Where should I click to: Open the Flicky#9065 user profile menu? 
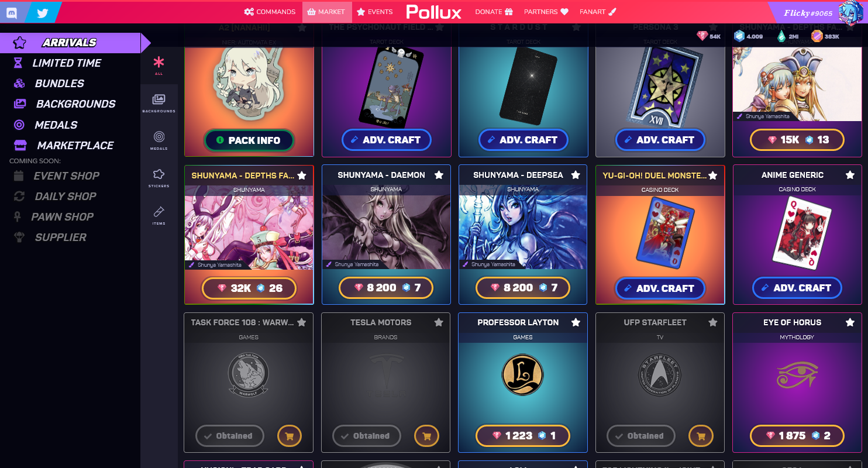(817, 12)
